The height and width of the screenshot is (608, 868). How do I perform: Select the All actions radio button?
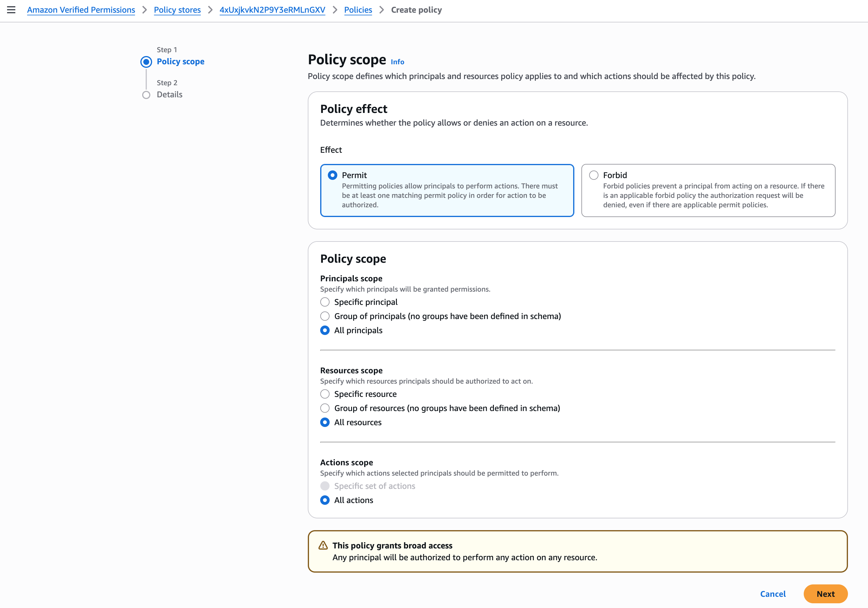(x=325, y=500)
